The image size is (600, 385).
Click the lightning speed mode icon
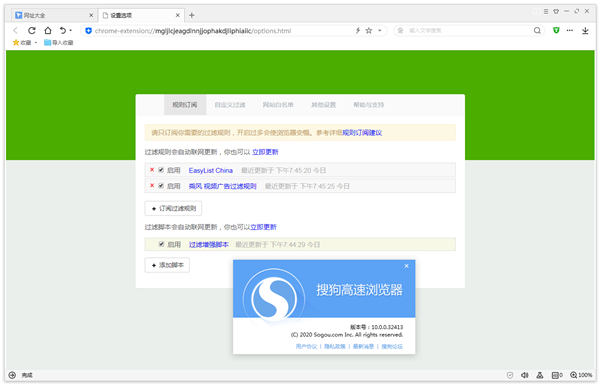pyautogui.click(x=358, y=31)
